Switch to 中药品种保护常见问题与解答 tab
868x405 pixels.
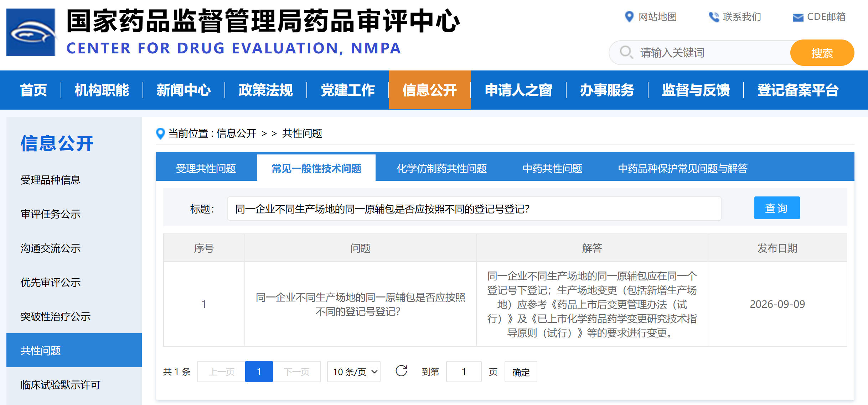point(683,168)
